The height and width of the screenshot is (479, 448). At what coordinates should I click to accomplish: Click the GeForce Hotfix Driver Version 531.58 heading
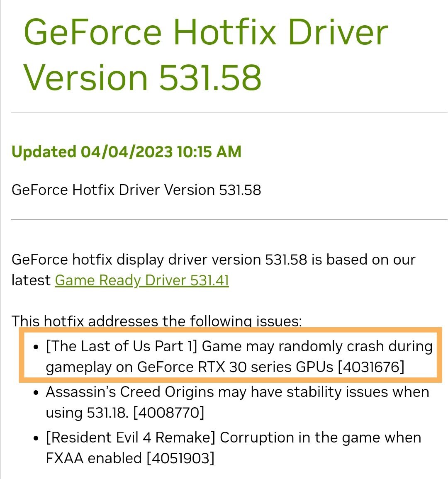tap(206, 54)
